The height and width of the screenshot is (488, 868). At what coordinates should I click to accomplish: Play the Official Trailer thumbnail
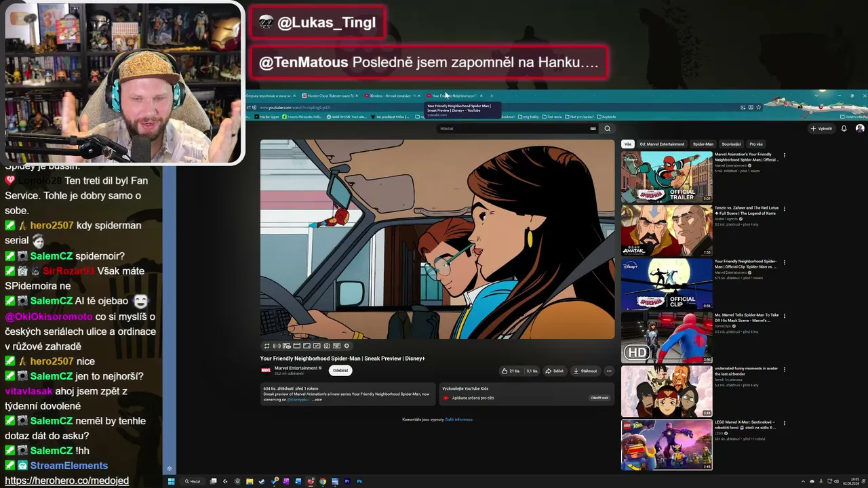(x=667, y=177)
